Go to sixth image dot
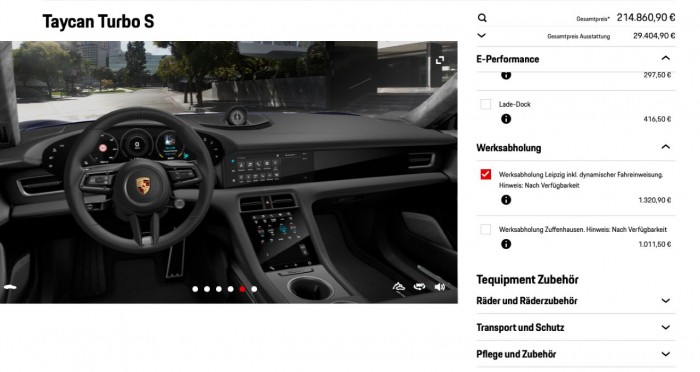This screenshot has width=700, height=372. pyautogui.click(x=254, y=289)
